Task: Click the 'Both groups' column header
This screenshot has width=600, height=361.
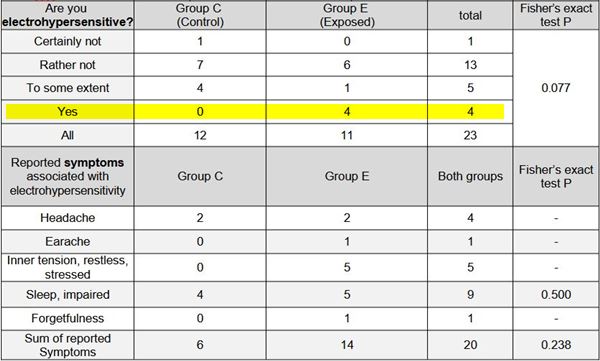Action: [x=470, y=176]
